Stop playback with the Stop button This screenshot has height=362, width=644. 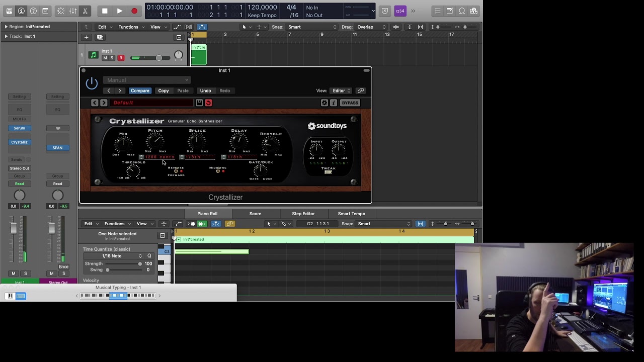(x=105, y=11)
